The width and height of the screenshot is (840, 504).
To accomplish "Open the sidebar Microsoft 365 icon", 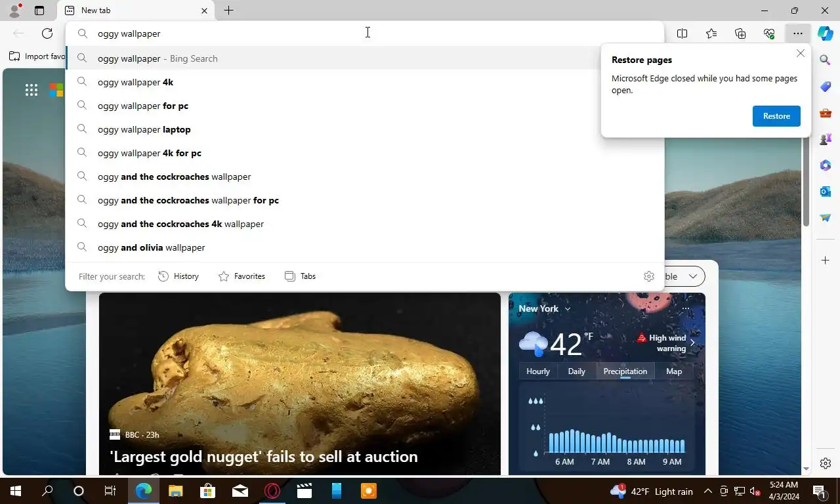I will click(x=826, y=165).
